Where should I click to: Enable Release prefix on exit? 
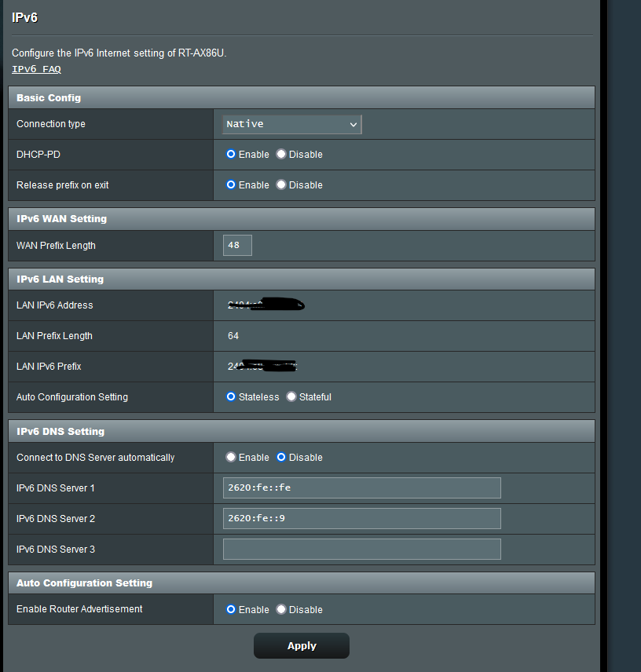point(231,185)
